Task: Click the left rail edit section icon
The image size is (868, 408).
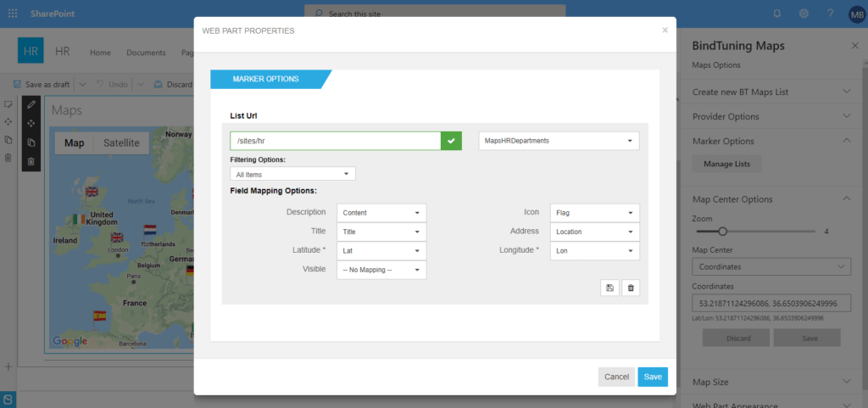Action: coord(8,104)
